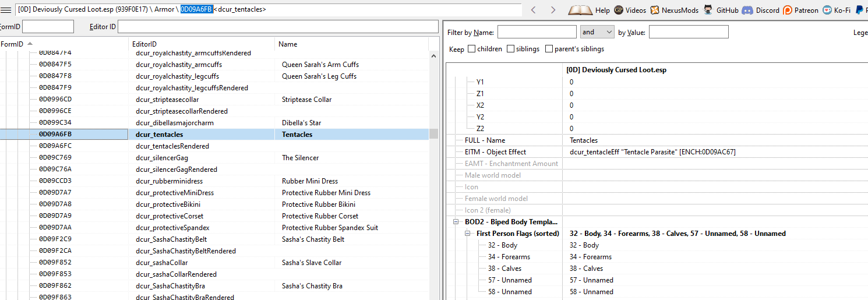
Task: Select Male world model row
Action: click(657, 175)
